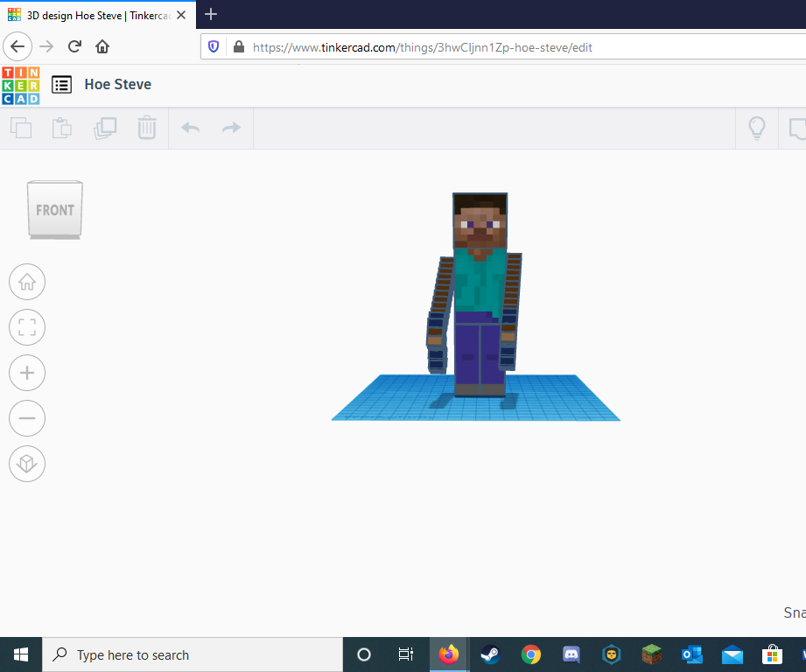
Task: Zoom out using the minus button
Action: pyautogui.click(x=27, y=418)
